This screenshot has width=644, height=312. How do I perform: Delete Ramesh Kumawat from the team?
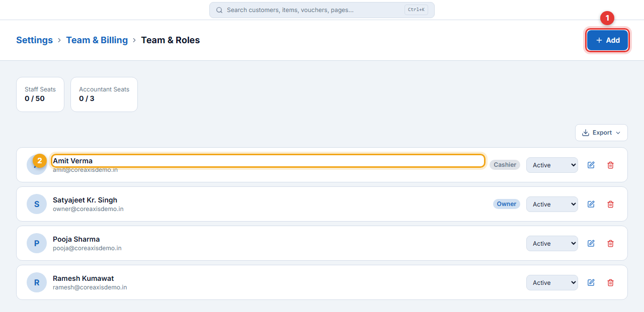[610, 282]
